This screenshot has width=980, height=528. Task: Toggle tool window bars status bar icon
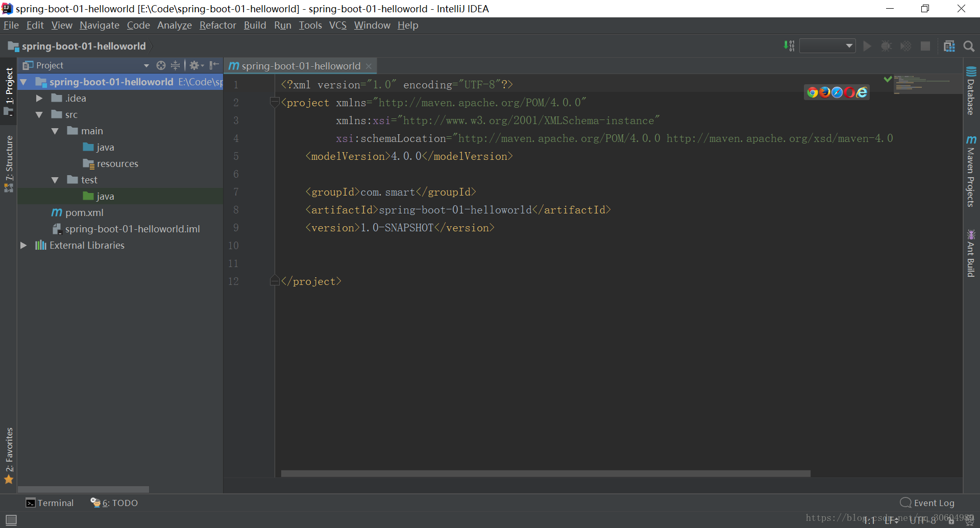point(11,520)
